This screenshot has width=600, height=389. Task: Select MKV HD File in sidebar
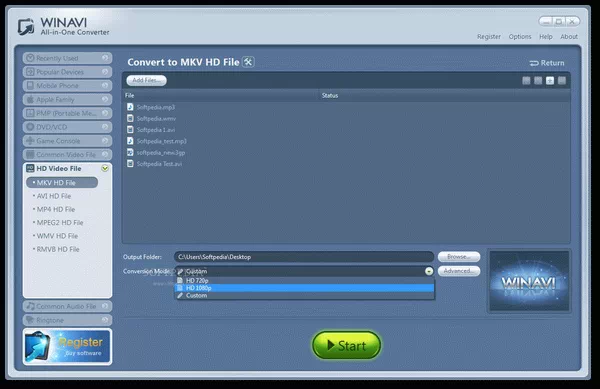pos(62,182)
